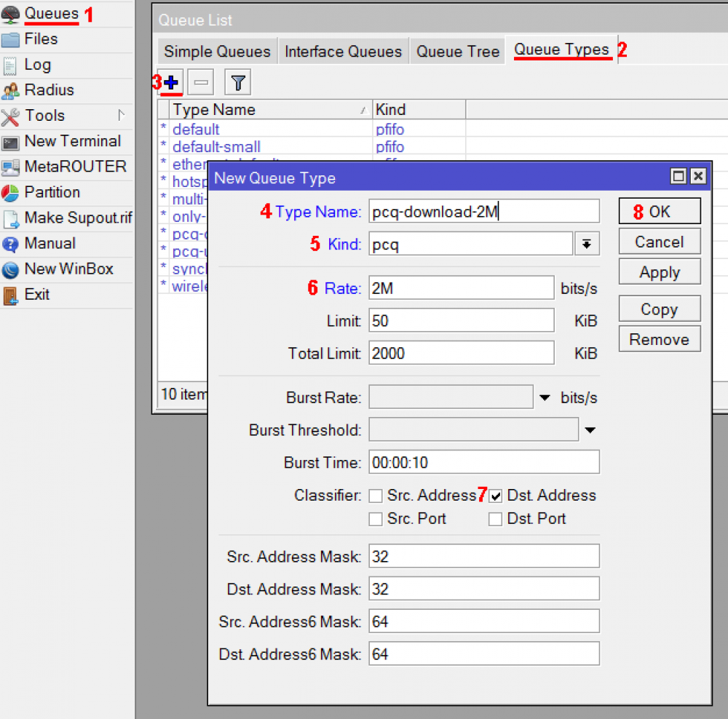
Task: Click the minus remove toolbar icon
Action: click(x=201, y=83)
